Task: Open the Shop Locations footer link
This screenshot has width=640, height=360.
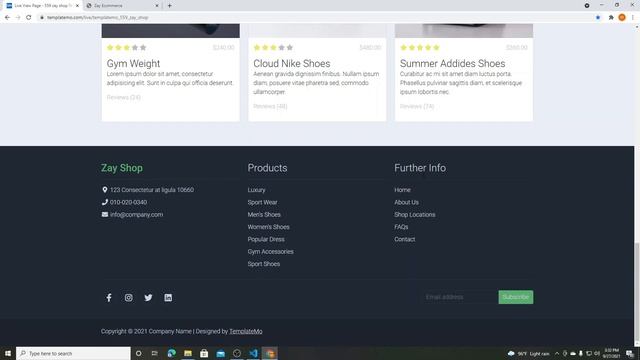Action: [415, 215]
